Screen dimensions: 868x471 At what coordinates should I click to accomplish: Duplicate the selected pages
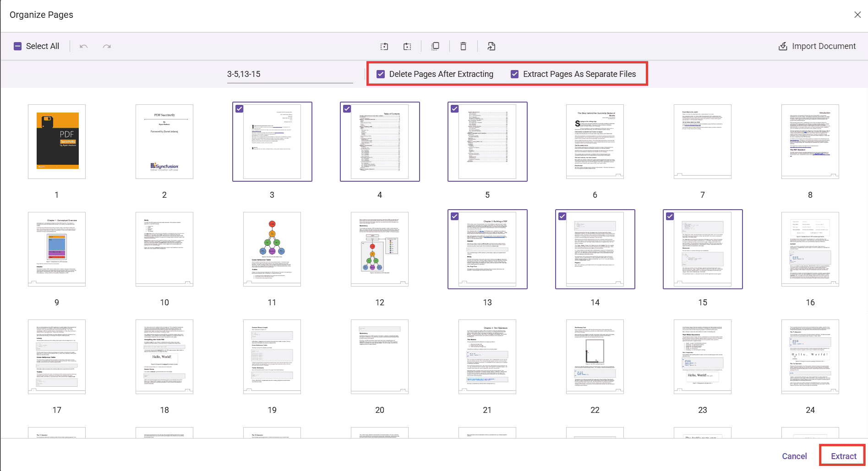435,46
